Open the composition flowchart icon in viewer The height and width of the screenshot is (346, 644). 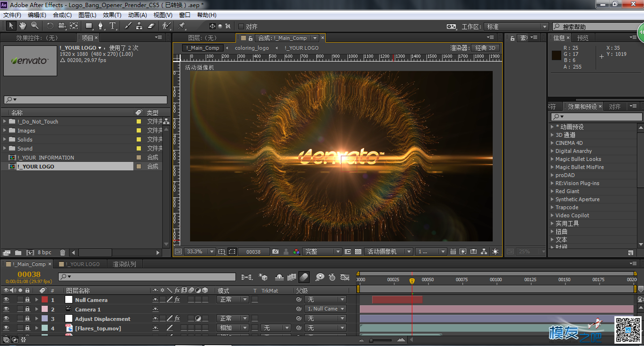point(484,252)
